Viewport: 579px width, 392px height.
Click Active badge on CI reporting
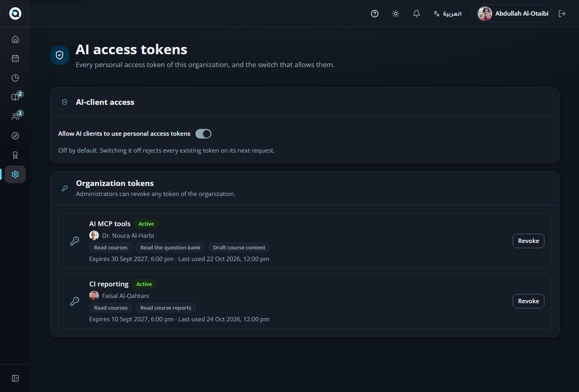144,284
